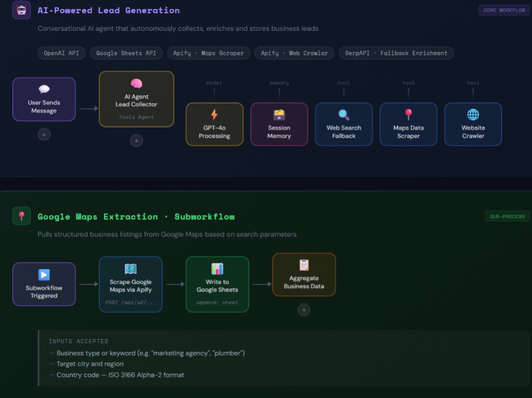Click the AI-Powered Lead Generation heading
532x398 pixels.
109,11
